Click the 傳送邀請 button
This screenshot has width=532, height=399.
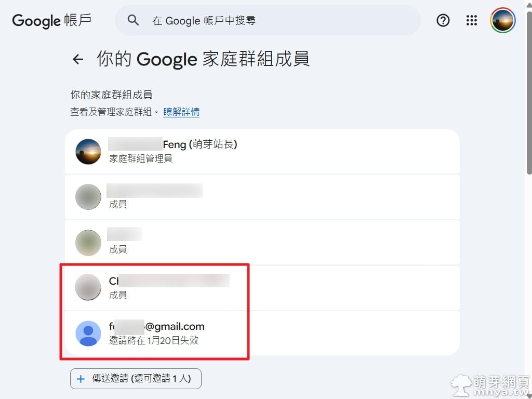136,379
